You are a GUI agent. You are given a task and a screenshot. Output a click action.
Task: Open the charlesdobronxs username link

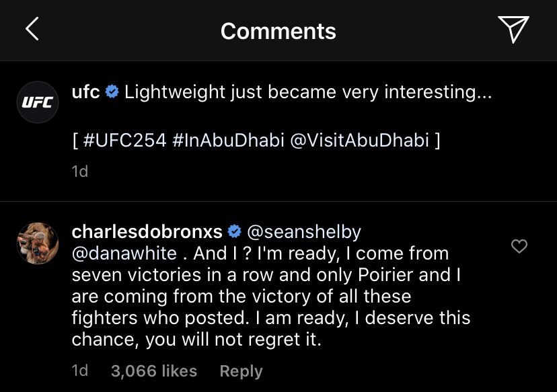click(x=147, y=232)
